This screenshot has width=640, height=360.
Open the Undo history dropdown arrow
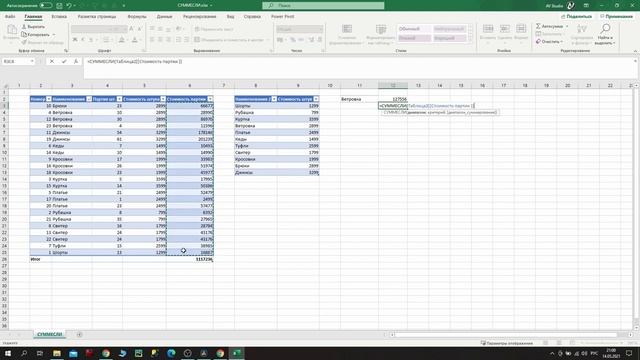coord(74,5)
